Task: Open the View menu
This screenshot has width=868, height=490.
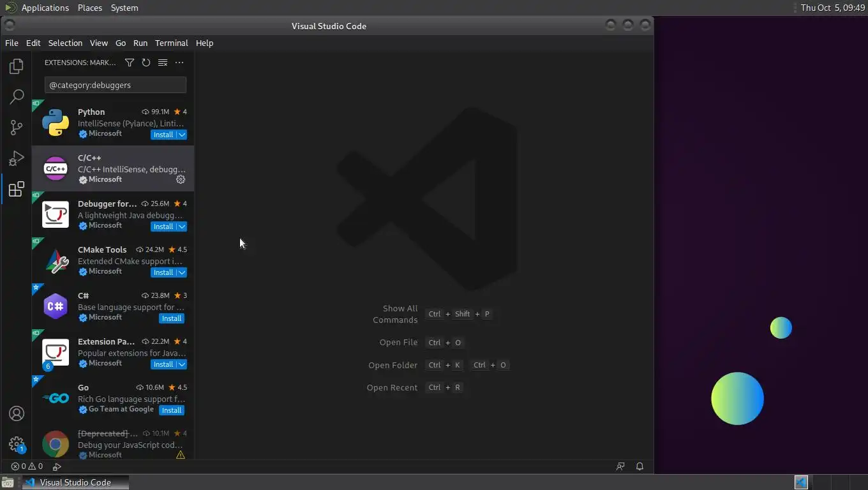Action: tap(98, 43)
